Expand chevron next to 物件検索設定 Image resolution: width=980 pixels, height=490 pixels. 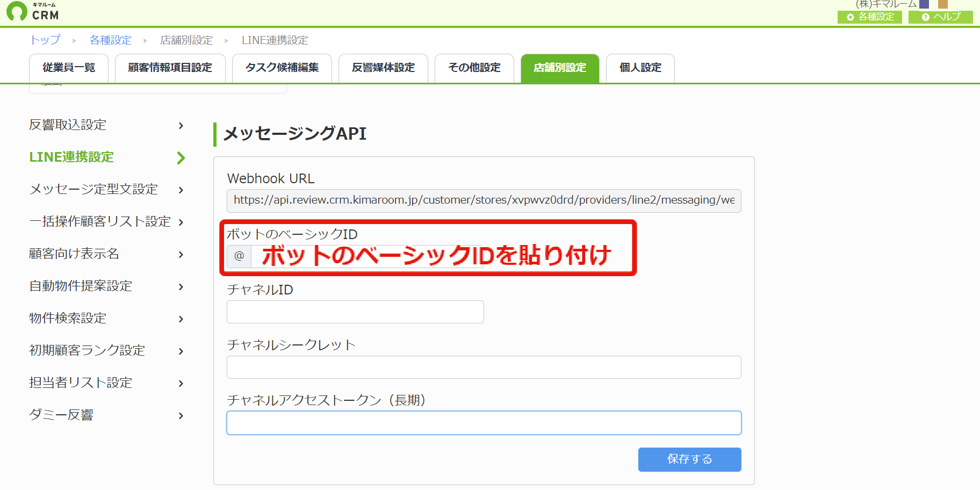click(181, 319)
